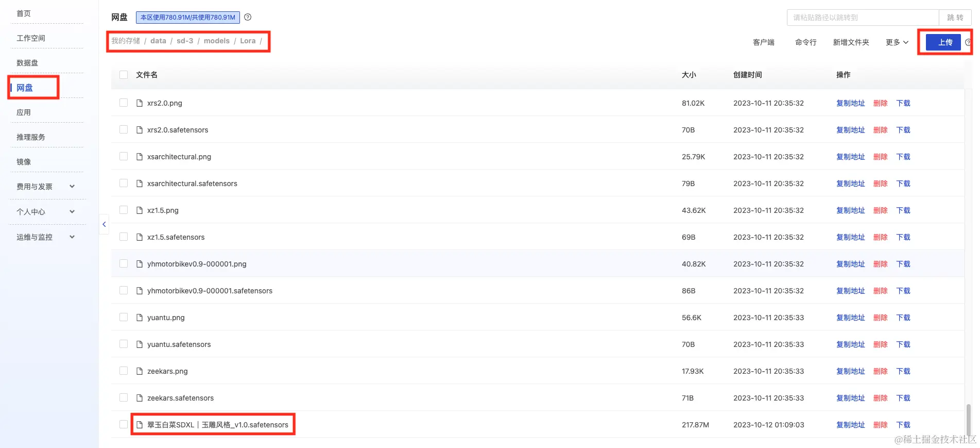Click the 跳转 button
Image resolution: width=980 pixels, height=448 pixels.
tap(955, 18)
